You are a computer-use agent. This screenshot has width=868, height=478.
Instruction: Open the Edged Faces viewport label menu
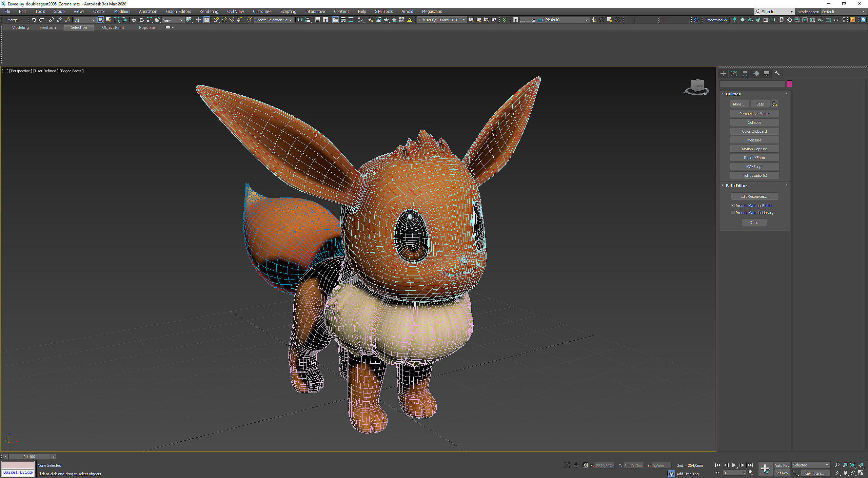tap(71, 71)
